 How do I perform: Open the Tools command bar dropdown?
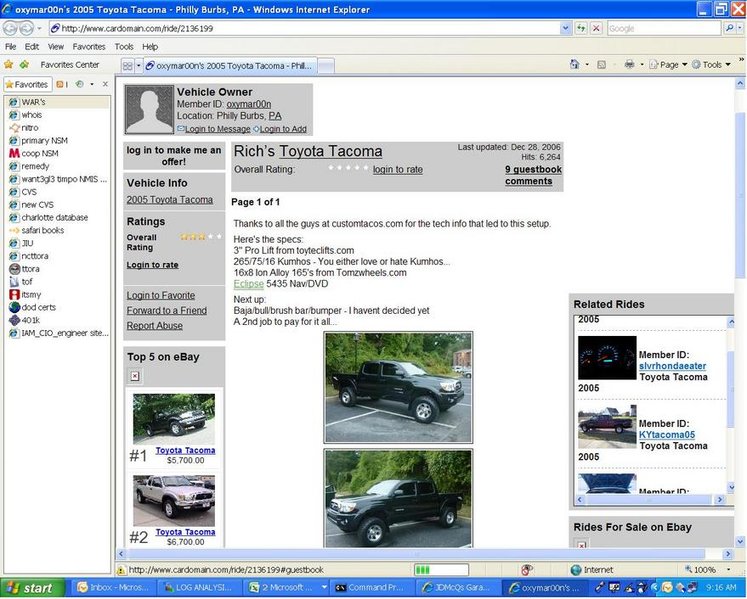712,64
